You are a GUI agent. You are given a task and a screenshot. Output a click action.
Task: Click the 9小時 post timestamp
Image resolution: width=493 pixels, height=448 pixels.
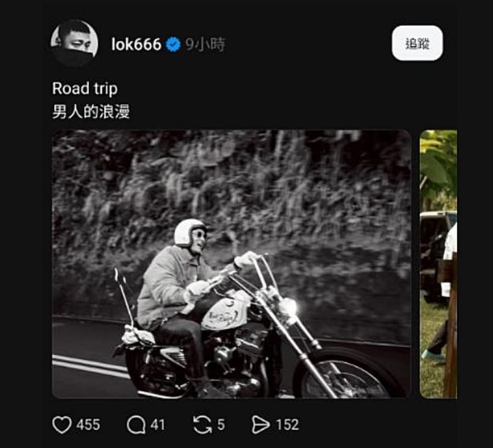[205, 45]
